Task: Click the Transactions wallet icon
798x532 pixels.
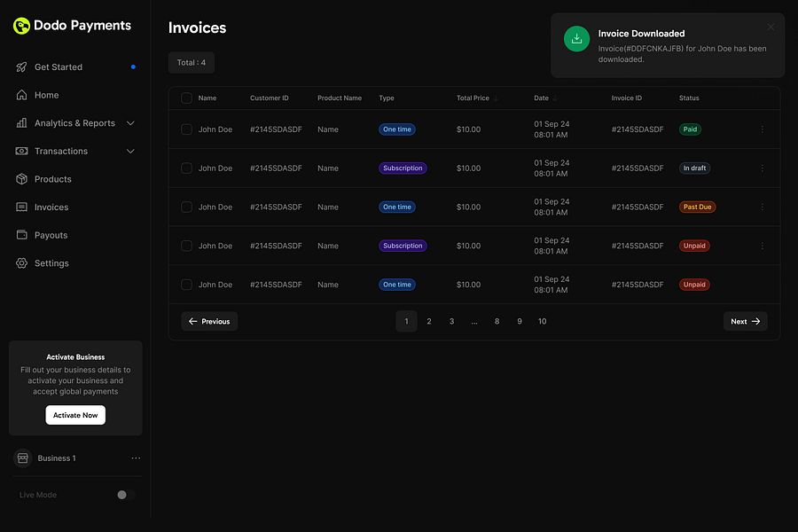Action: pos(21,151)
